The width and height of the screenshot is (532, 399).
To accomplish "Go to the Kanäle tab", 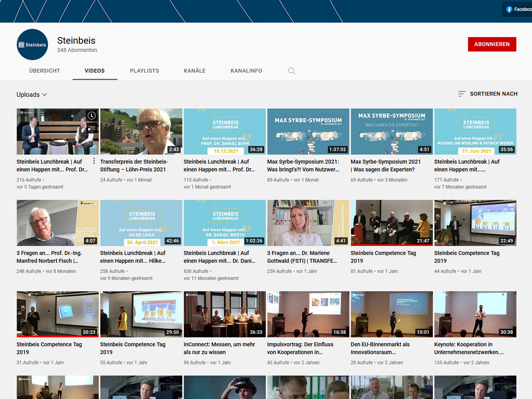I will (195, 71).
